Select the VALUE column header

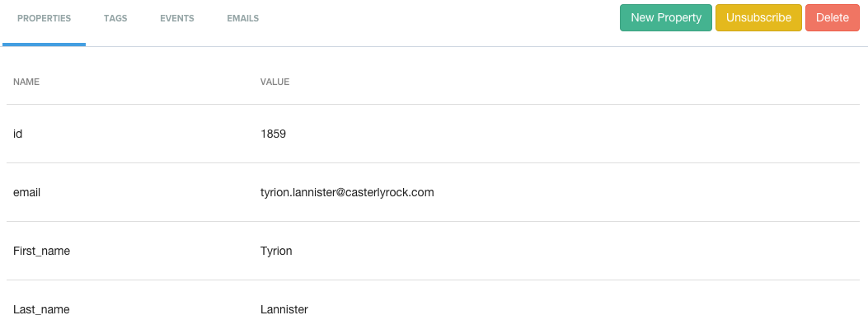[275, 82]
